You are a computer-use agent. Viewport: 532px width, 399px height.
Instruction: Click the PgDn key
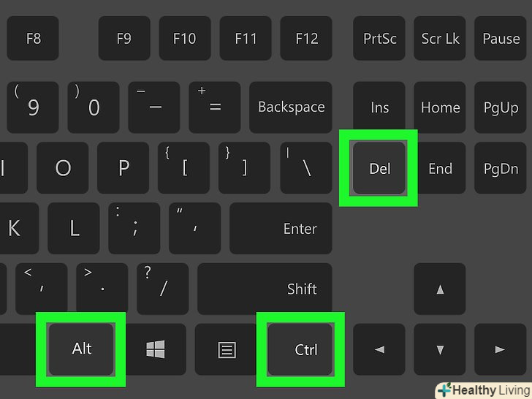pos(500,168)
